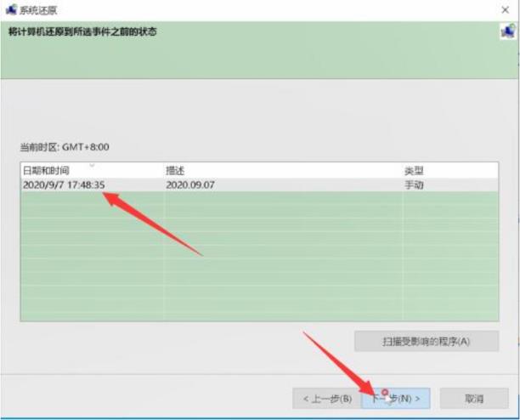
Task: Close the 系统还原 dialog window
Action: coord(505,10)
